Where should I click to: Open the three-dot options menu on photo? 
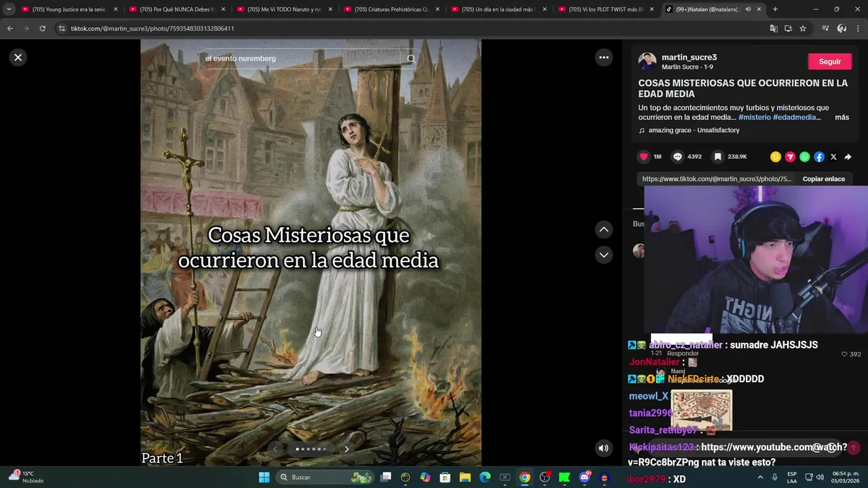click(x=604, y=58)
